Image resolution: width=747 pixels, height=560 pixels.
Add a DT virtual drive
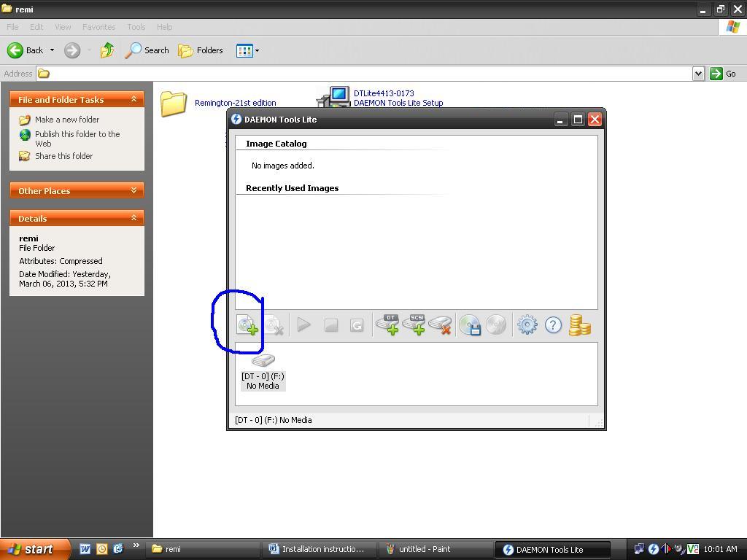[x=388, y=324]
